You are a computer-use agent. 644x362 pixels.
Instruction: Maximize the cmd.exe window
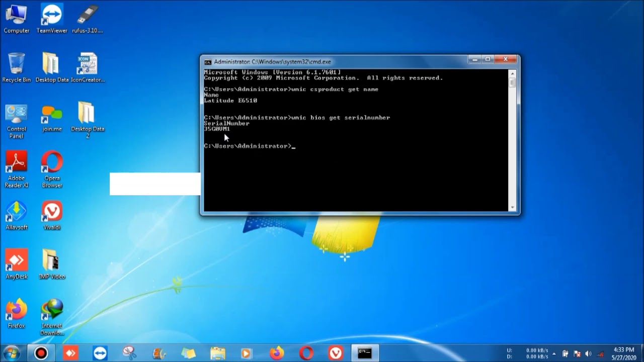point(488,59)
